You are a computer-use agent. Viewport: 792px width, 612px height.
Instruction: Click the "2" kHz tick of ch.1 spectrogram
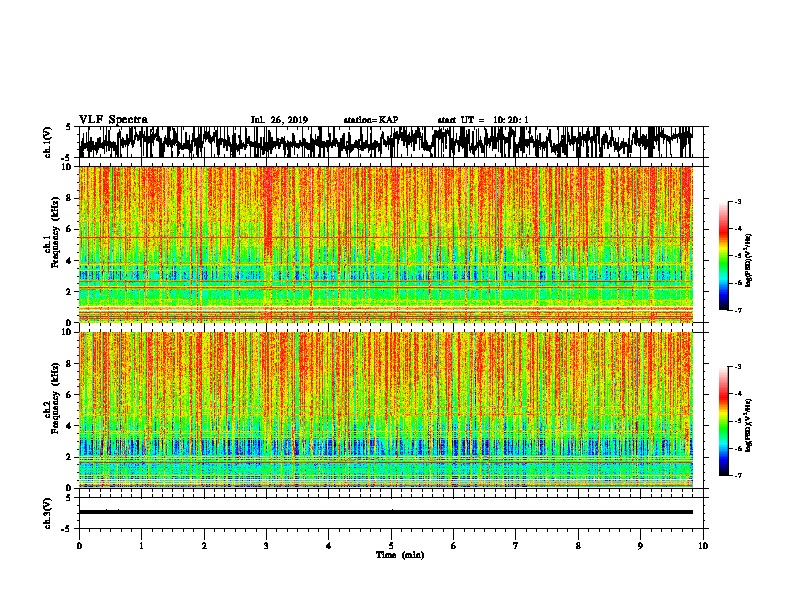(70, 292)
